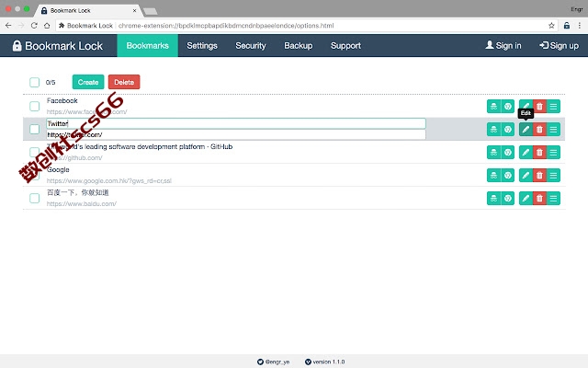Click the browser home icon
This screenshot has width=588, height=368.
[x=47, y=26]
